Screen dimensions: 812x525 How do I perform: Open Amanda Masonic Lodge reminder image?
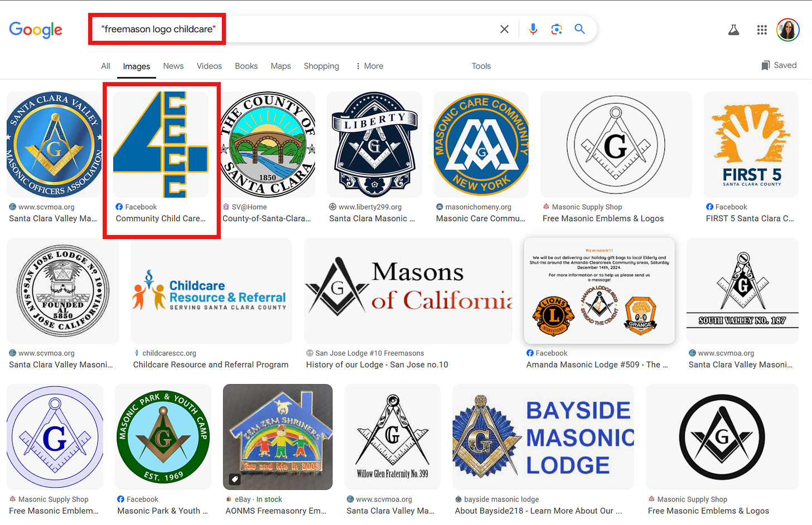pyautogui.click(x=600, y=291)
